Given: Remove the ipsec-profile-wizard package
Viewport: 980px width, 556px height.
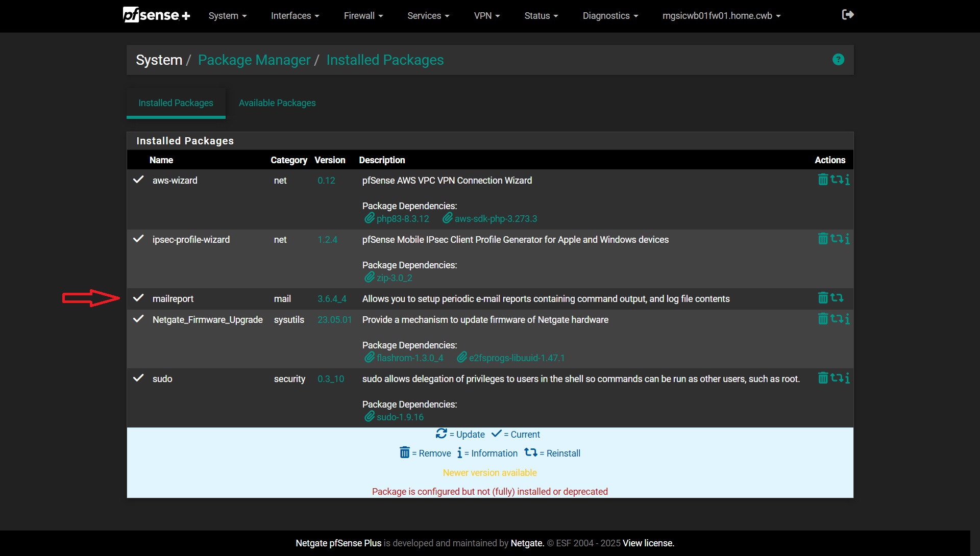Looking at the screenshot, I should pyautogui.click(x=823, y=239).
